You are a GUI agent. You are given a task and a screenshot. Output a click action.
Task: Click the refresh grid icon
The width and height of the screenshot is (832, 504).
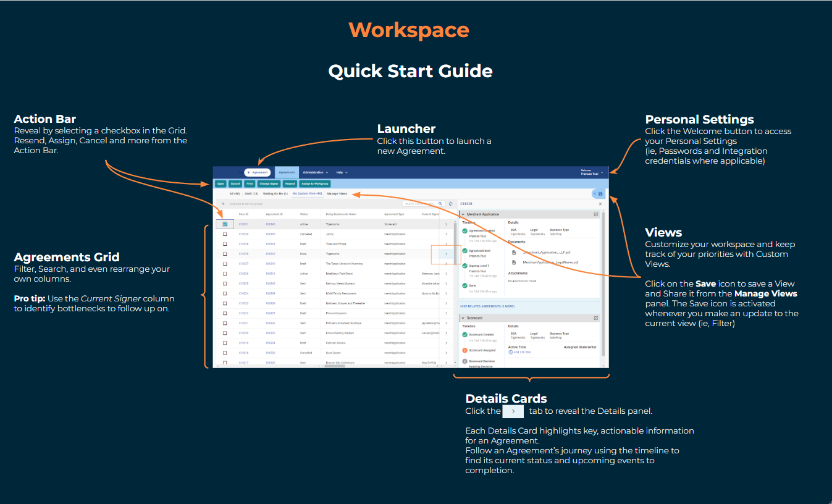451,203
